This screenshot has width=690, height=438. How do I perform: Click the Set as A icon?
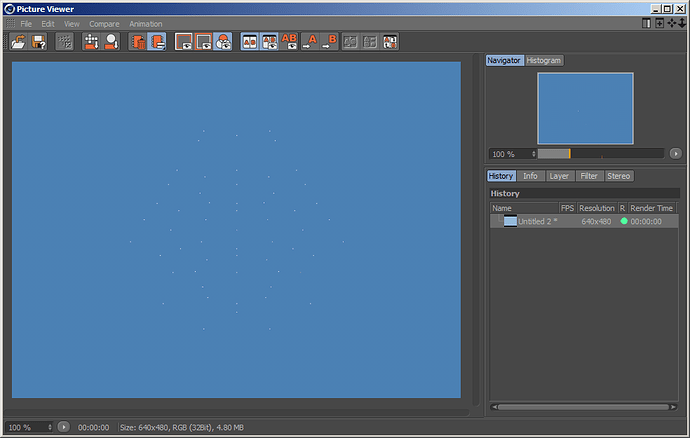point(310,42)
